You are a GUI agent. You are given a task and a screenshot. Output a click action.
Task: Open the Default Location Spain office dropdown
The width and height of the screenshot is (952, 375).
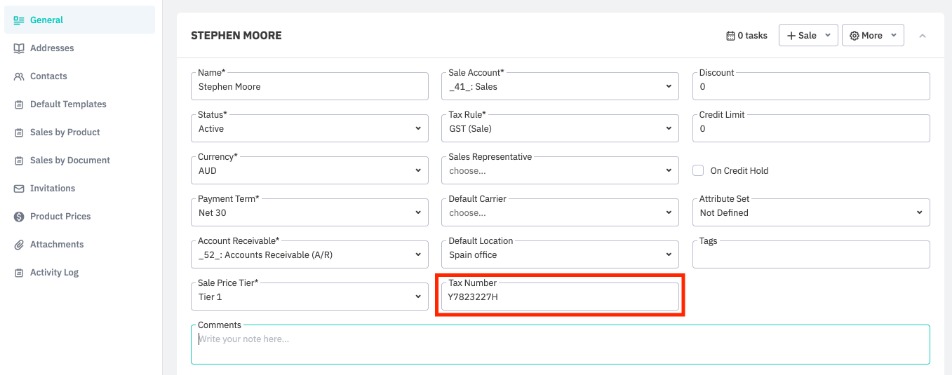pyautogui.click(x=560, y=255)
